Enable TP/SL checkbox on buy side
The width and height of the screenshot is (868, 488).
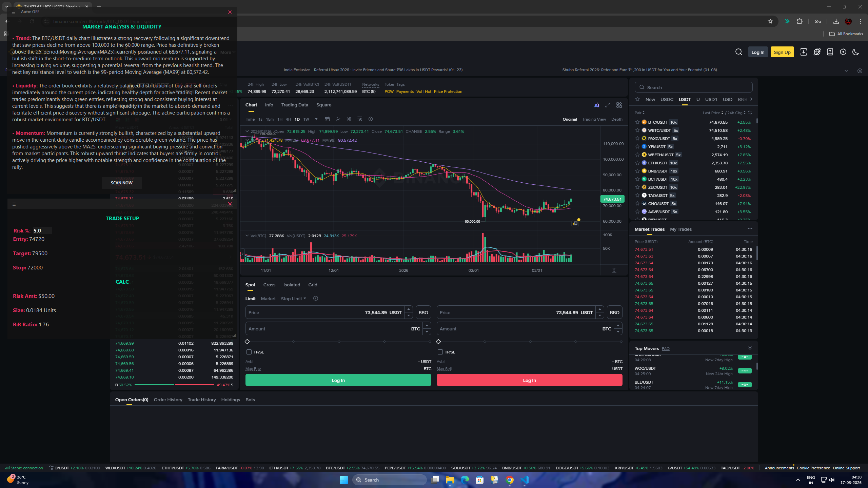249,352
